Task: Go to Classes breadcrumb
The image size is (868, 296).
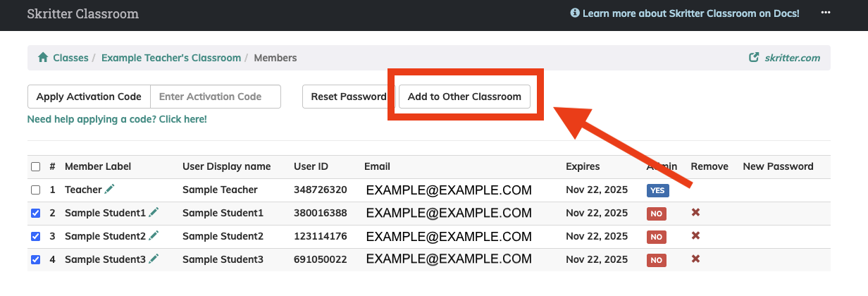Action: (70, 58)
